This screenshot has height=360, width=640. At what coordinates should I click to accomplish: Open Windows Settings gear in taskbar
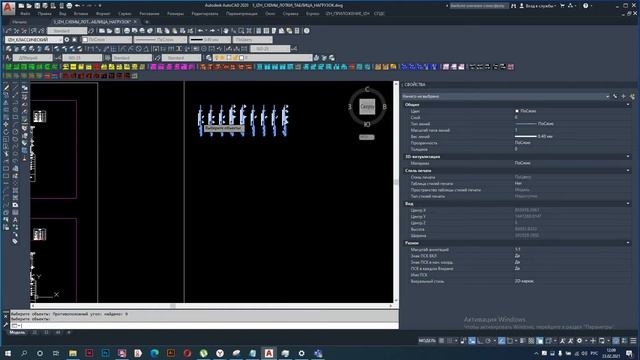coord(301,353)
